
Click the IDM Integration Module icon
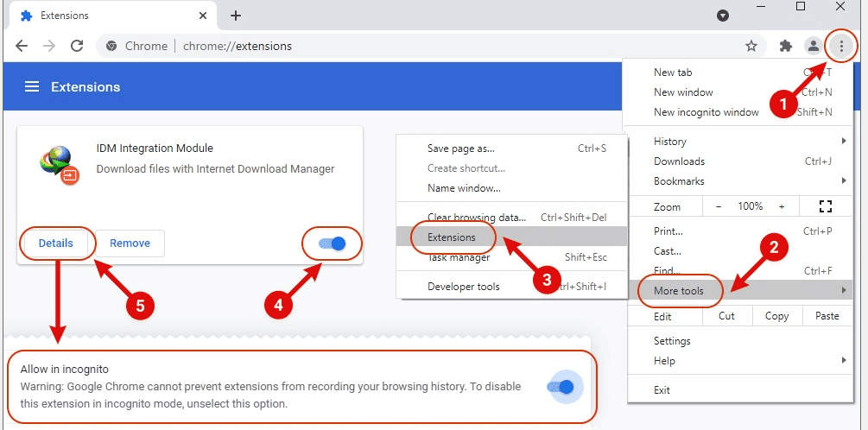[x=60, y=165]
